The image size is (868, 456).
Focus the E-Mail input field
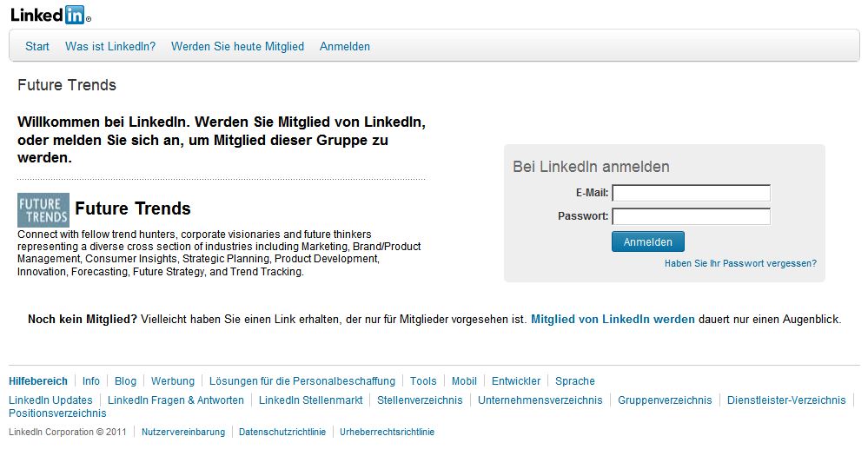[x=691, y=193]
